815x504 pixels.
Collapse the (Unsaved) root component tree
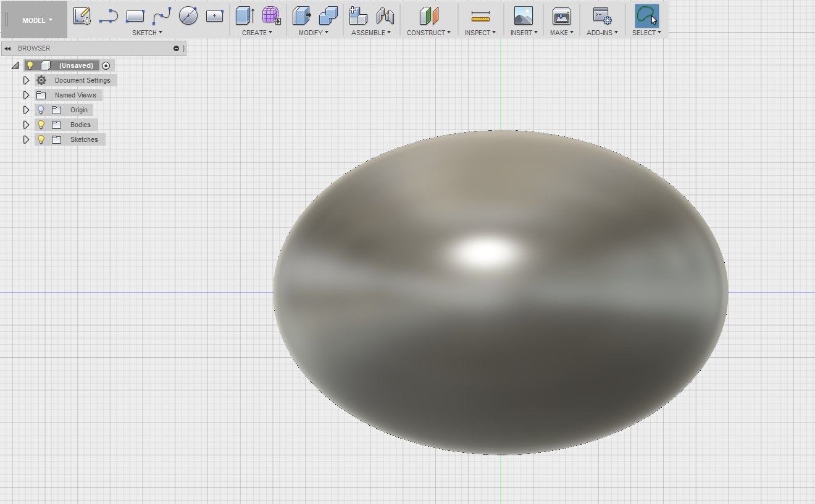pos(15,65)
